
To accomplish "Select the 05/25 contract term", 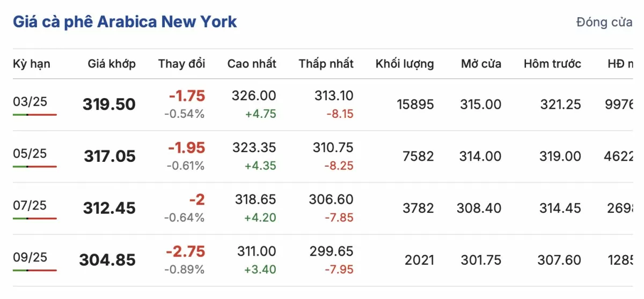I will [30, 153].
